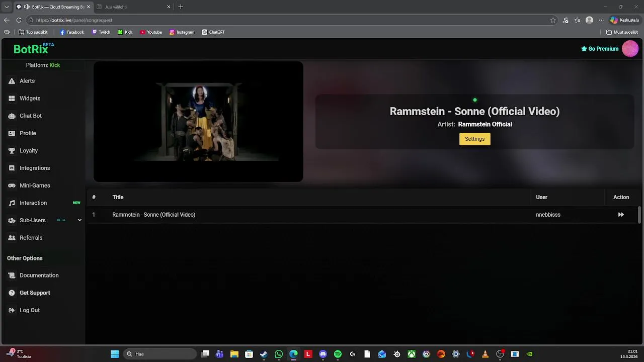
Task: Open Youtube bookmark
Action: [x=151, y=32]
